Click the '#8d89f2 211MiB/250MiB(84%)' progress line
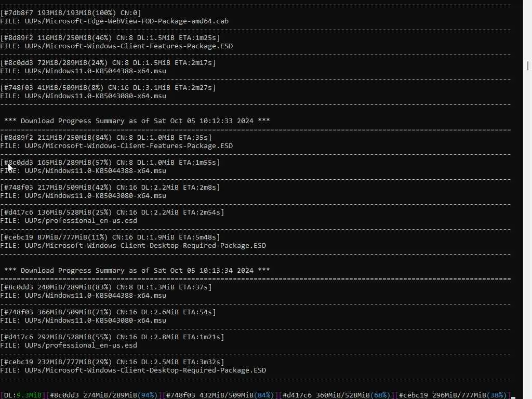532x399 pixels. click(x=106, y=137)
